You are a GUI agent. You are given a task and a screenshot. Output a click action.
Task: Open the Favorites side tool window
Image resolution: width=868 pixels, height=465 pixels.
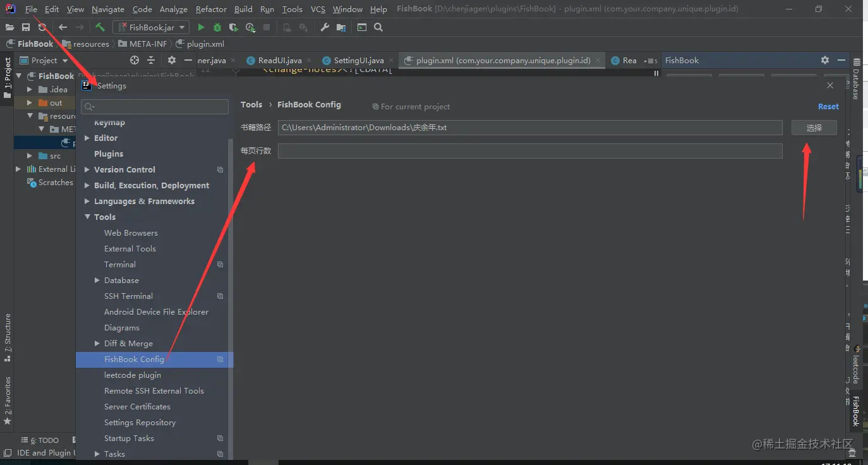point(8,401)
